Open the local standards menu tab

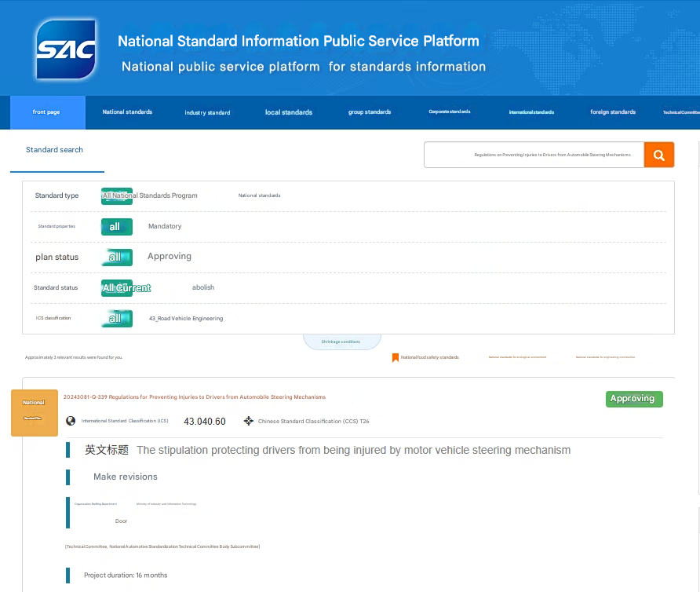[x=289, y=112]
